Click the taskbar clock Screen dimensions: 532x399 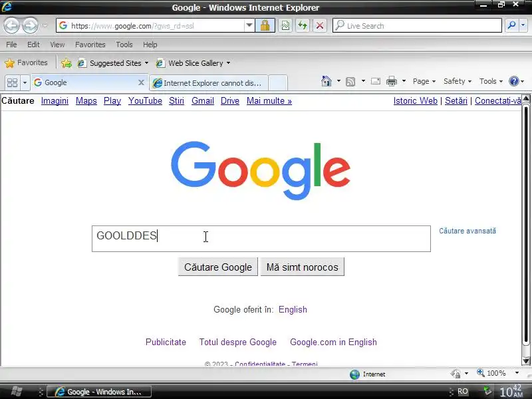[x=511, y=391]
